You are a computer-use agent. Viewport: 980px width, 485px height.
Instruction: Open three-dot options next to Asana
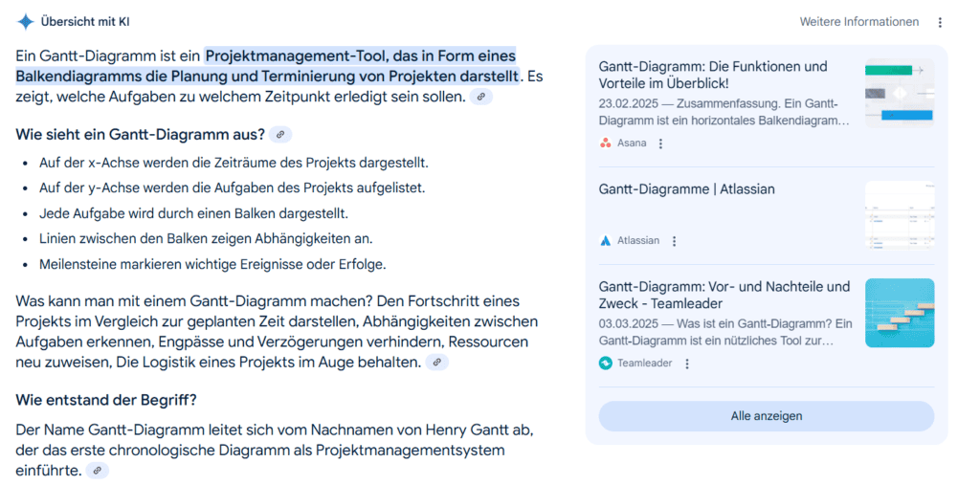(x=660, y=143)
